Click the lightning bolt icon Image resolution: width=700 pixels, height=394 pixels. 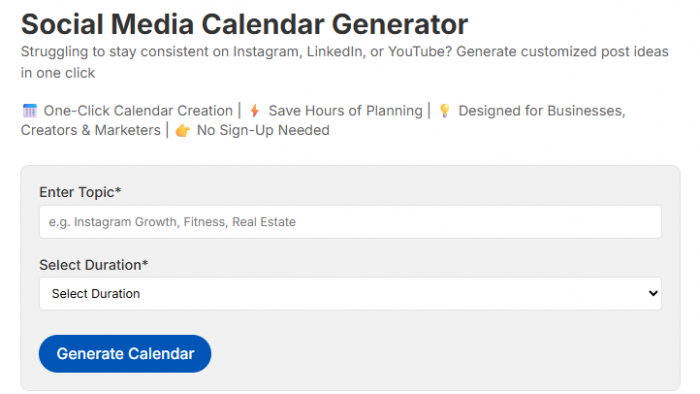tap(254, 111)
